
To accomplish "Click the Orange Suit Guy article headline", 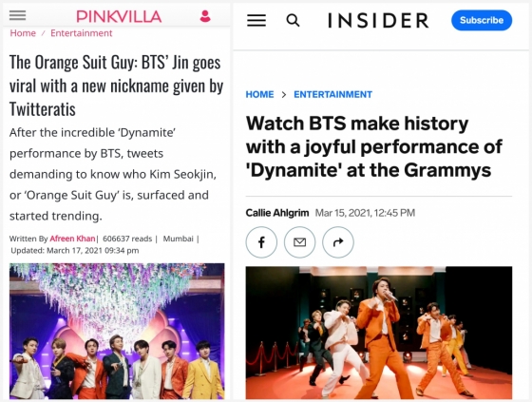I will [116, 86].
